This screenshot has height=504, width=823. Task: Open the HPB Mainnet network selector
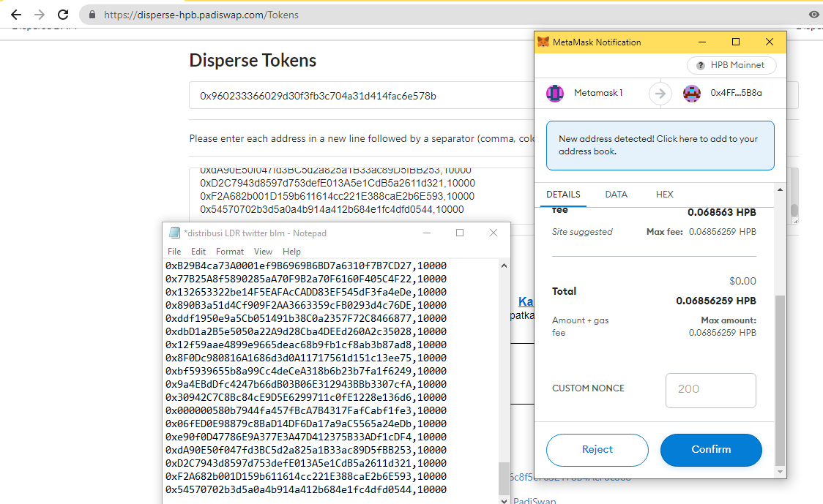[731, 66]
